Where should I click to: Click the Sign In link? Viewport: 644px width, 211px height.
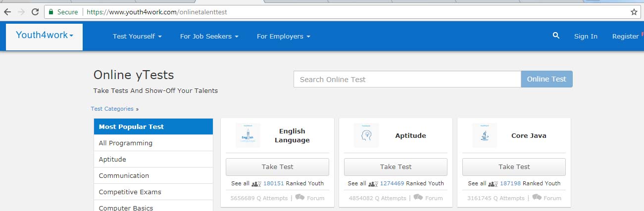[x=586, y=36]
